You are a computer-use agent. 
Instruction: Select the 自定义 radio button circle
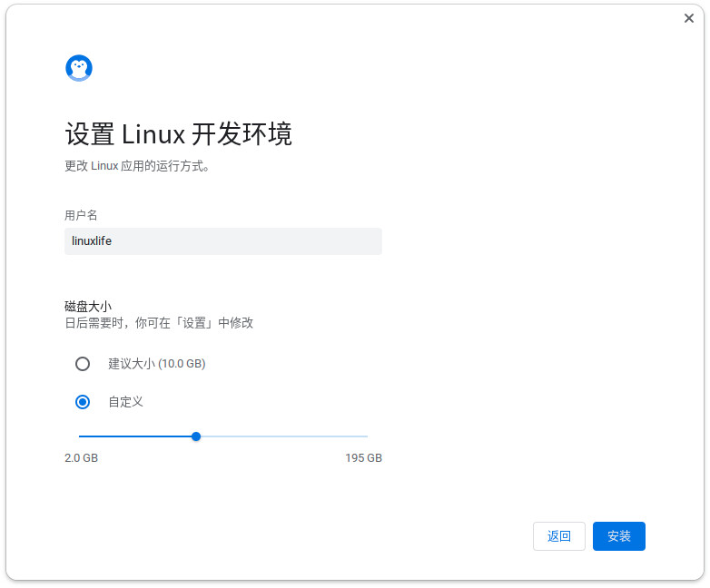point(83,402)
